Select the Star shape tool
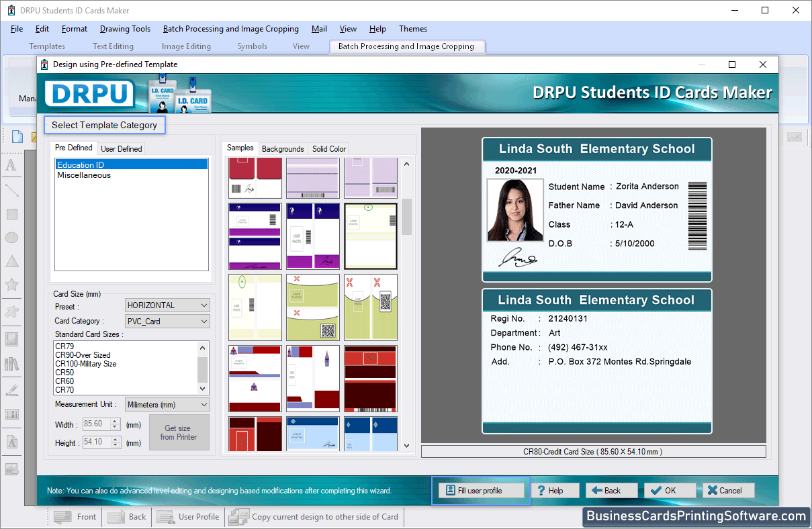The image size is (812, 529). (x=11, y=285)
